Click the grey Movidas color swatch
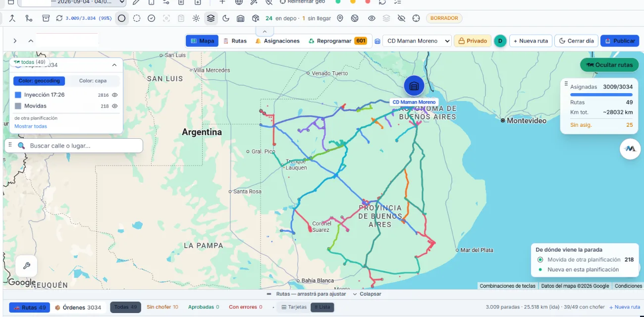The image size is (644, 317). pyautogui.click(x=18, y=106)
